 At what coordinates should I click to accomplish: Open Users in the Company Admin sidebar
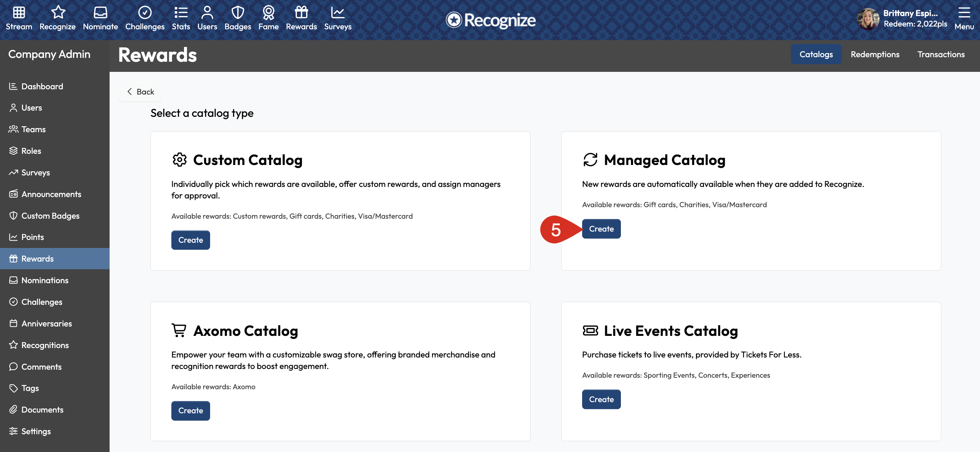pos(55,107)
